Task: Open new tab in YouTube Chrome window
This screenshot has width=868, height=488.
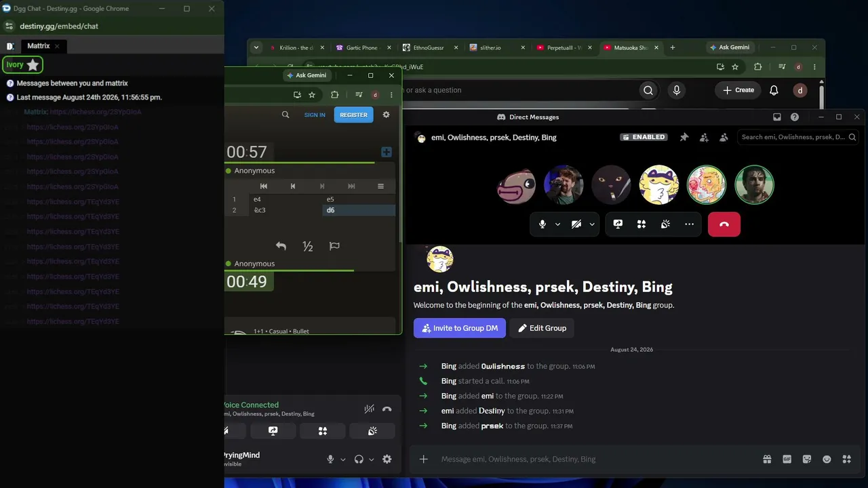Action: click(x=672, y=47)
